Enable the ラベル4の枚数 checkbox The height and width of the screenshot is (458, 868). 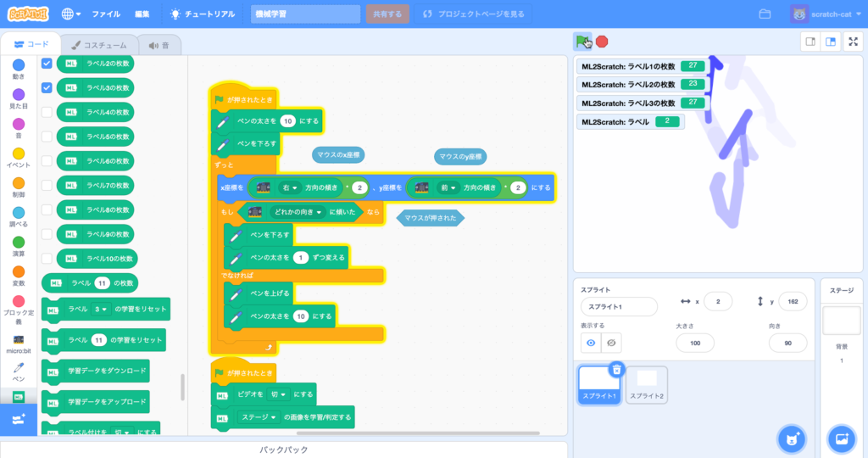pos(47,112)
